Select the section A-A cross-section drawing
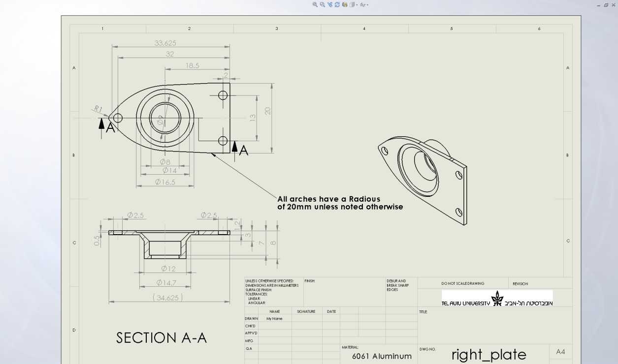The image size is (618, 364). click(x=169, y=243)
